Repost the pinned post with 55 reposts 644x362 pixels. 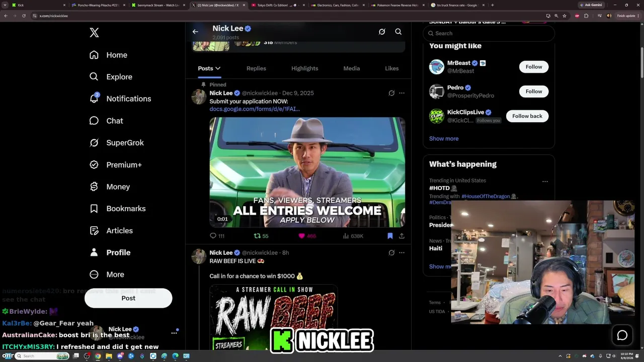tap(261, 236)
